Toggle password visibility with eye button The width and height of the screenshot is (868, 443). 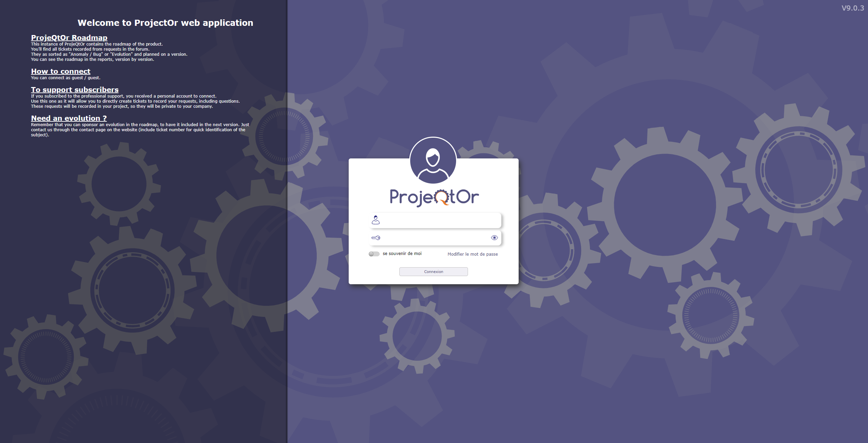493,237
